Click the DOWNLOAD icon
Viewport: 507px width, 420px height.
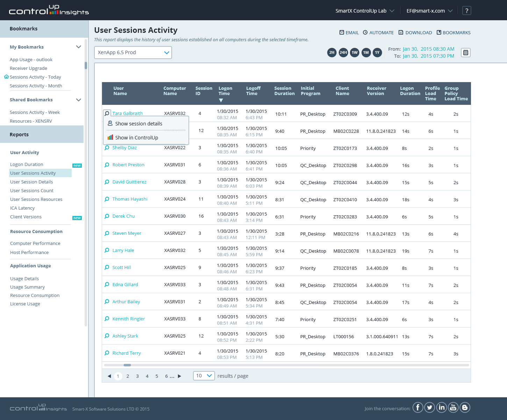point(401,32)
